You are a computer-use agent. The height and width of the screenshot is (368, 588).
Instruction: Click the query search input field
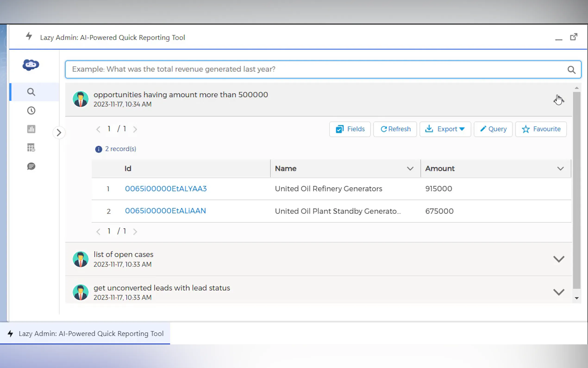point(316,69)
